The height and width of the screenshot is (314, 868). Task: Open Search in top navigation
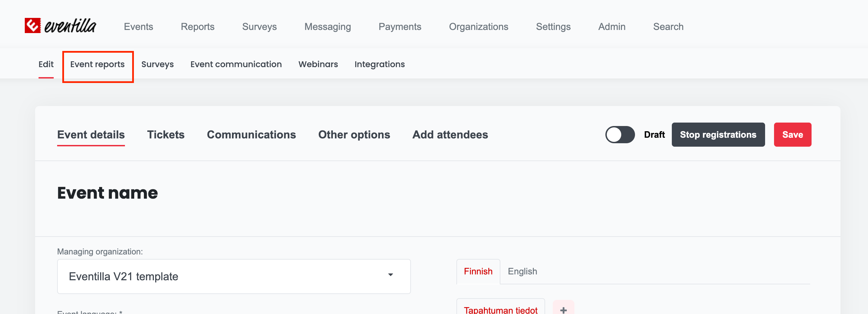(x=668, y=27)
